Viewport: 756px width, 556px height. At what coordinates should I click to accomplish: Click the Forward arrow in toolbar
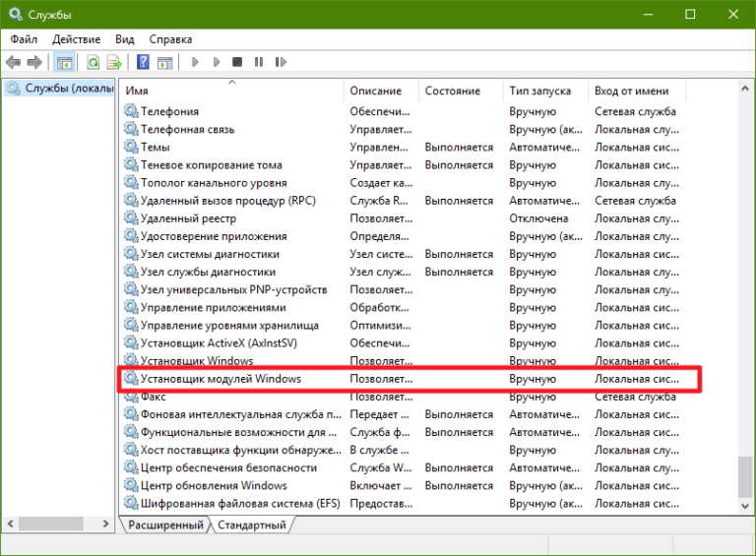(33, 62)
